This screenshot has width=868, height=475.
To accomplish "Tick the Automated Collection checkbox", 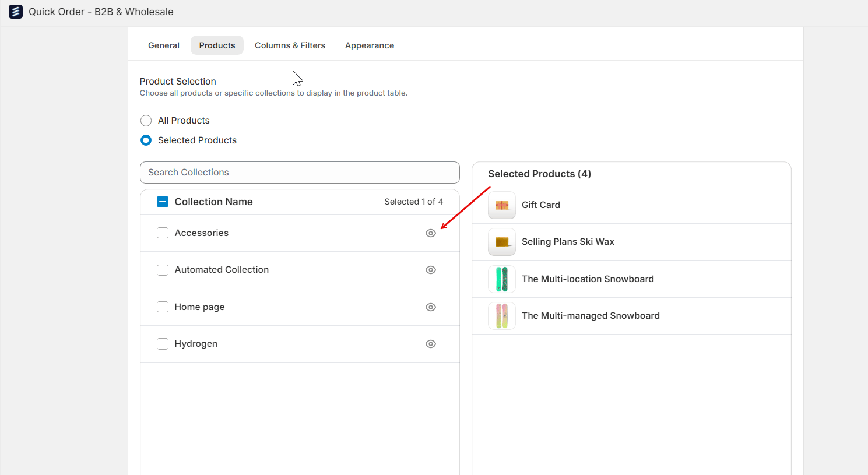I will [x=163, y=270].
